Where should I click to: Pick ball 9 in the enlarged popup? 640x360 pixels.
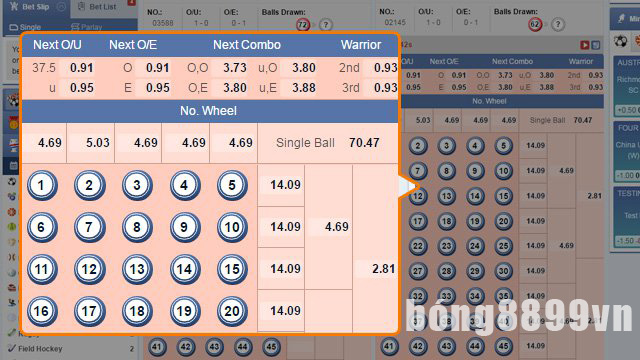point(184,227)
